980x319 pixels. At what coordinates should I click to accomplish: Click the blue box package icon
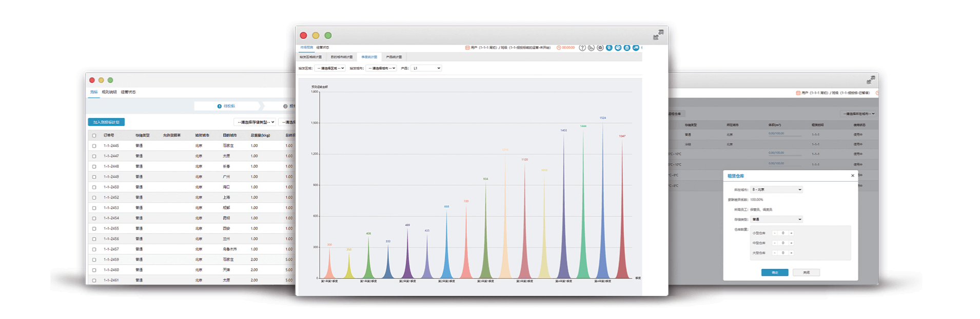coord(618,48)
